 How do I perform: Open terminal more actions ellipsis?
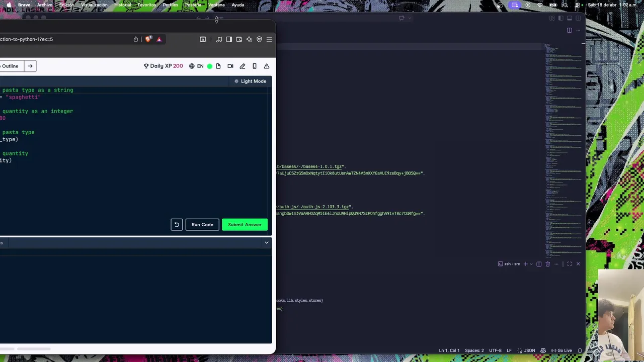point(556,264)
